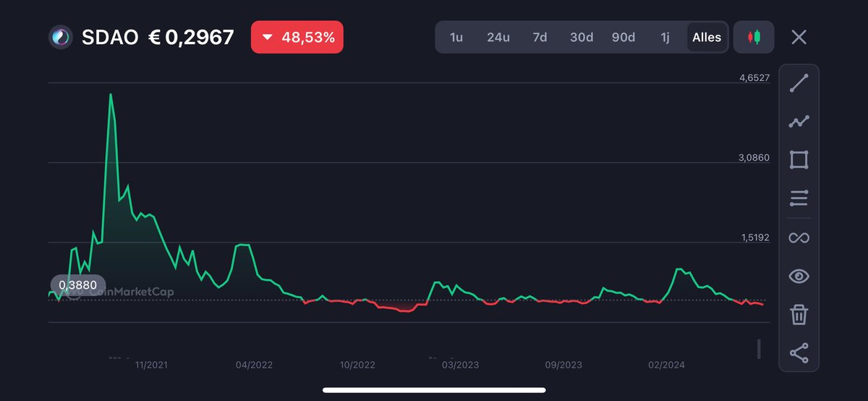Tap the € 0,2967 current price
Image resolution: width=868 pixels, height=401 pixels.
click(191, 37)
